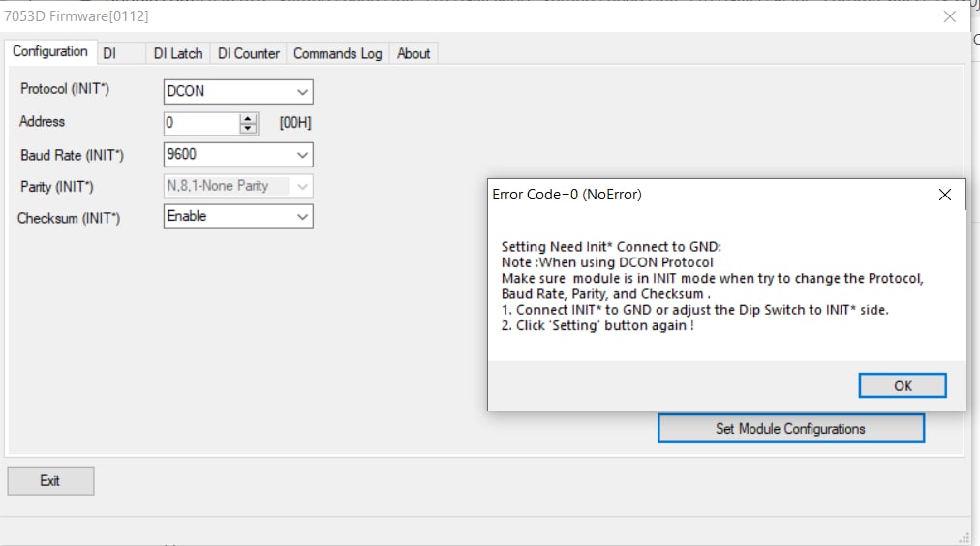Click the Checksum (INIT*) label
The image size is (980, 546).
click(x=69, y=218)
